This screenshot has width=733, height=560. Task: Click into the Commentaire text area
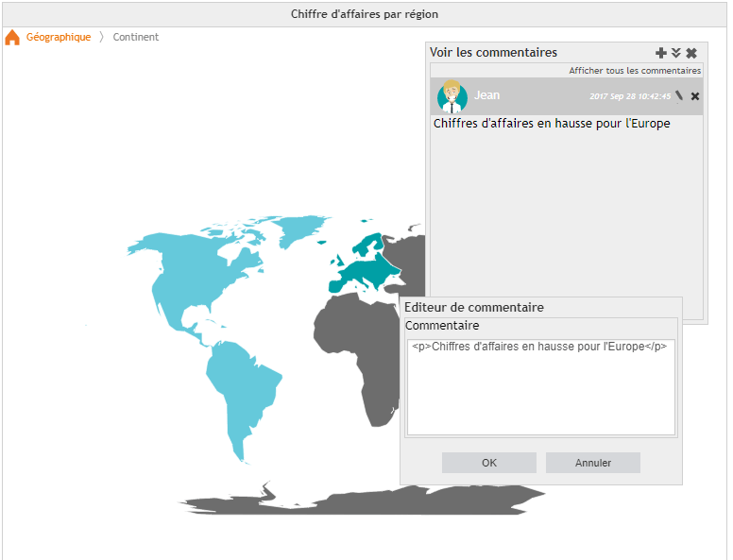point(541,387)
